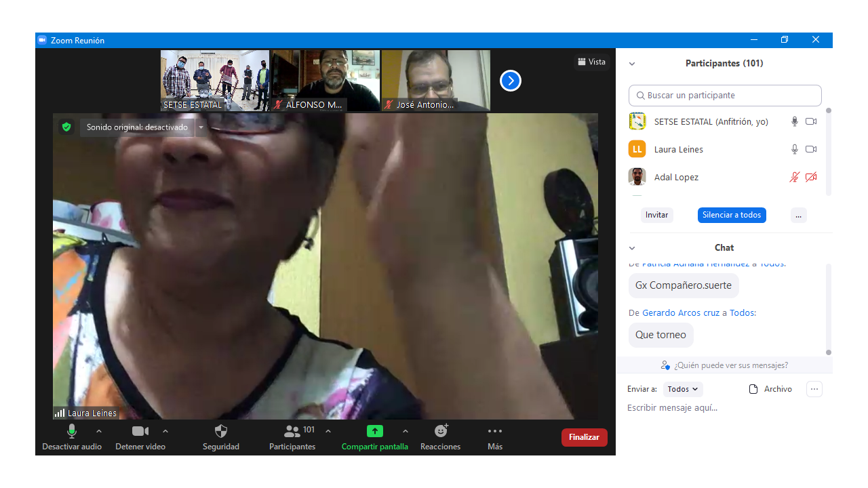Image resolution: width=868 pixels, height=488 pixels.
Task: Select the José Antonio video thumbnail
Action: click(436, 80)
